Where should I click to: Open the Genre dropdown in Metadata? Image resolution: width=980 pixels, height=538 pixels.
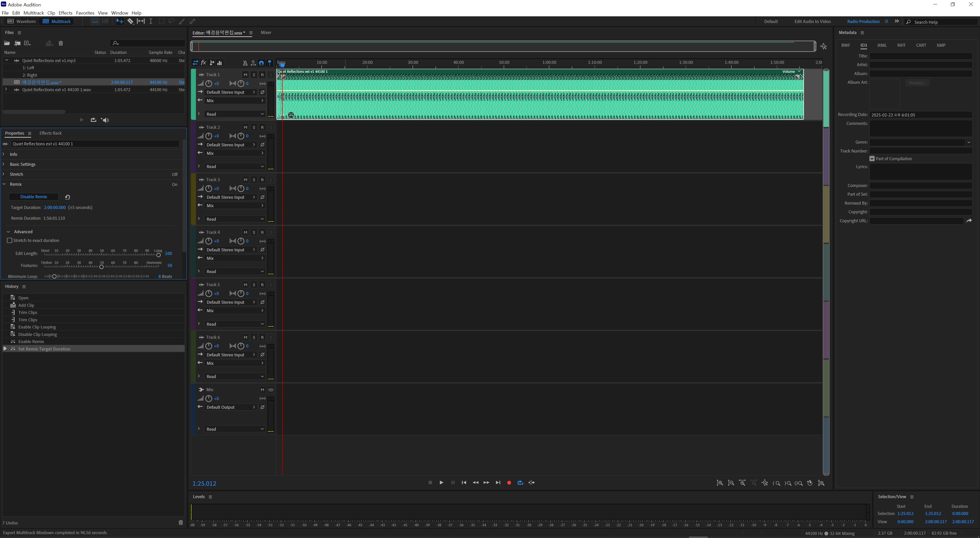(x=968, y=142)
